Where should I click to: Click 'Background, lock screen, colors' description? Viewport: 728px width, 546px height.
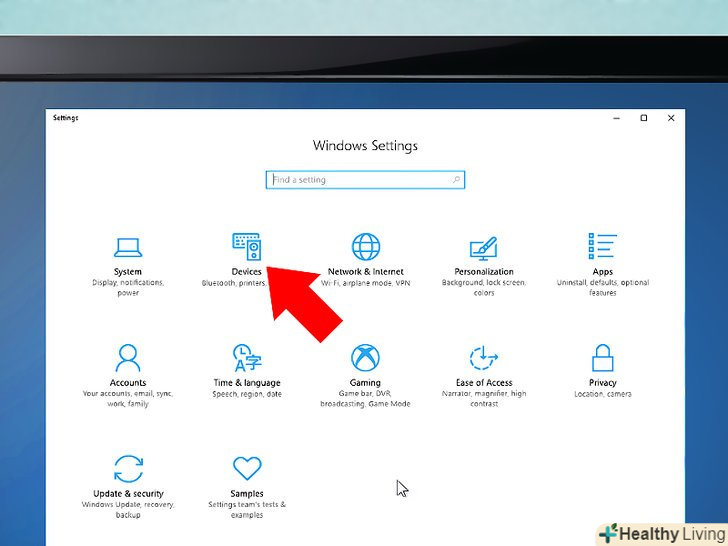tap(484, 288)
